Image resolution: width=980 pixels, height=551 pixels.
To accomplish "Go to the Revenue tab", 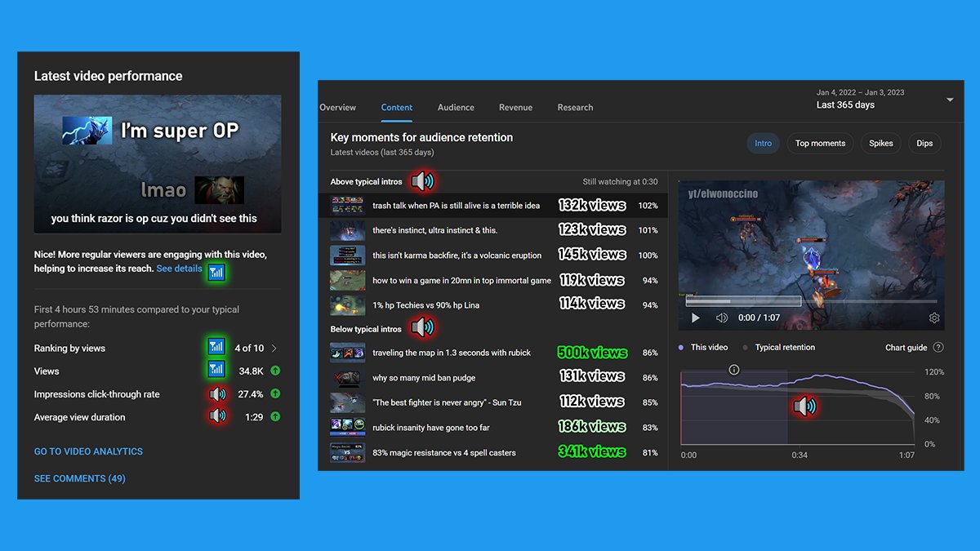I will [x=515, y=107].
